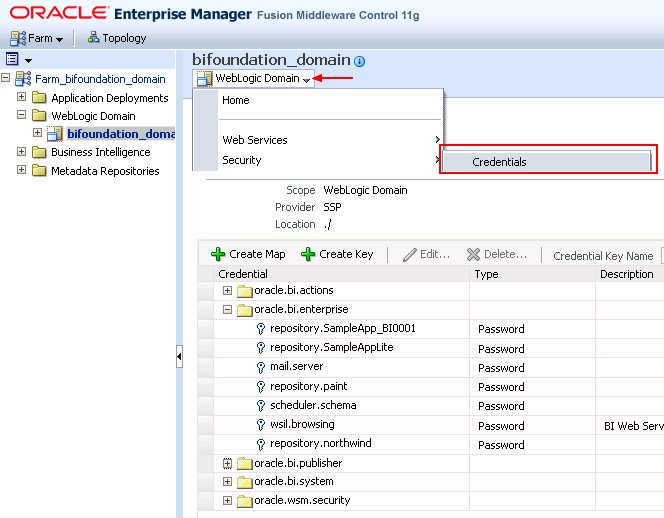Screen dimensions: 664x518
Task: Click the Application Deployments folder icon
Action: 39,98
